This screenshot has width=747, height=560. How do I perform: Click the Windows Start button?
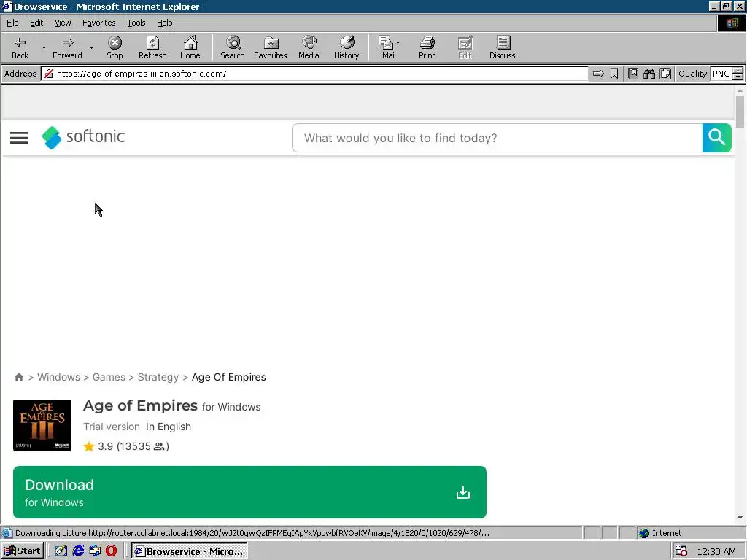pyautogui.click(x=23, y=551)
